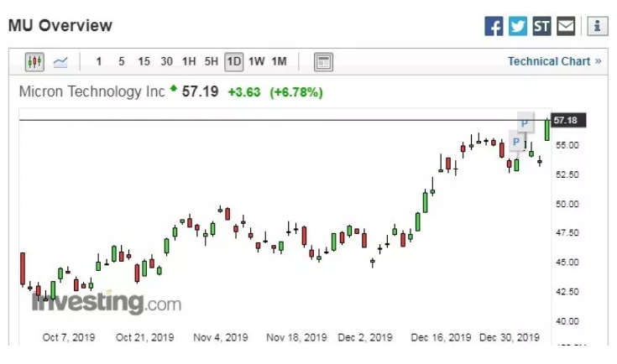
Task: Select the 1D interval
Action: pos(233,62)
